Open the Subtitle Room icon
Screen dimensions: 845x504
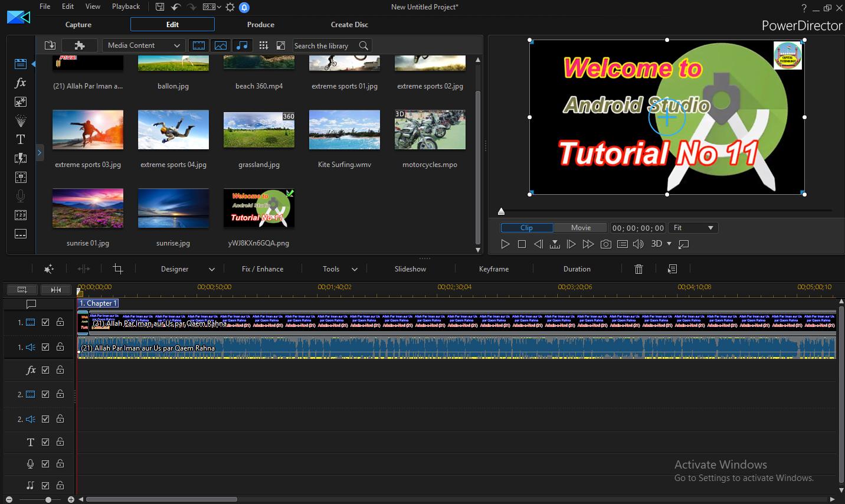coord(21,234)
